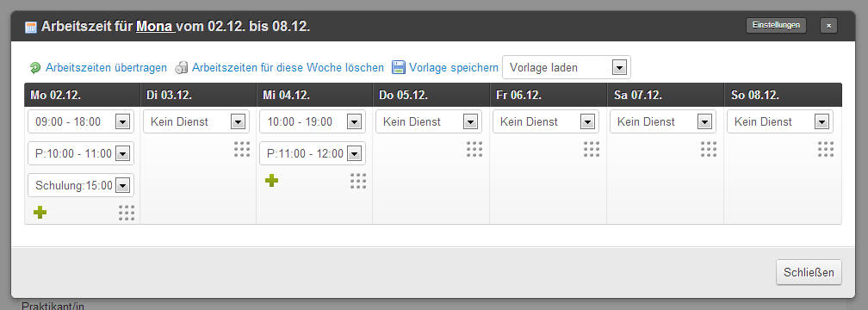Open Thursday's Kein Dienst dropdown

(429, 121)
